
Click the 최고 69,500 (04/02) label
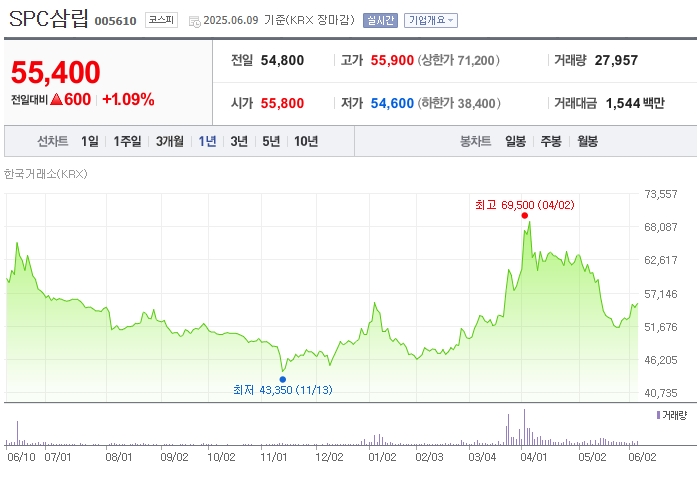[525, 205]
